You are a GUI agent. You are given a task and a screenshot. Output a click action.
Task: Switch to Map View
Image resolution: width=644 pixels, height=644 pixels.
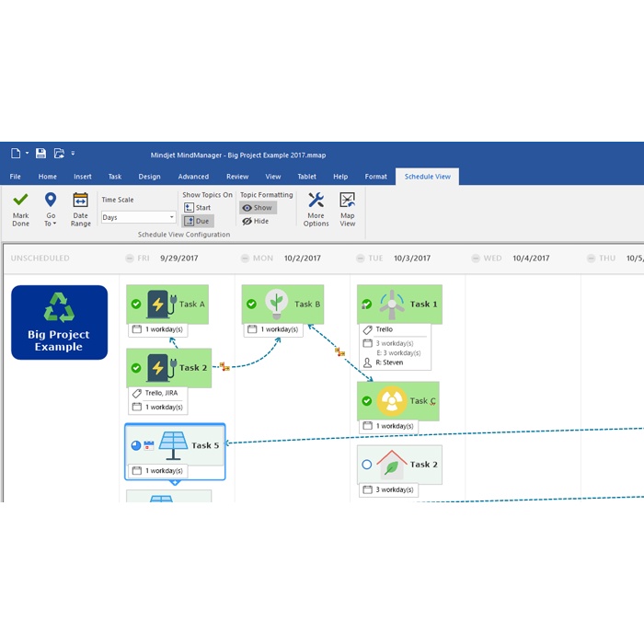pyautogui.click(x=347, y=201)
